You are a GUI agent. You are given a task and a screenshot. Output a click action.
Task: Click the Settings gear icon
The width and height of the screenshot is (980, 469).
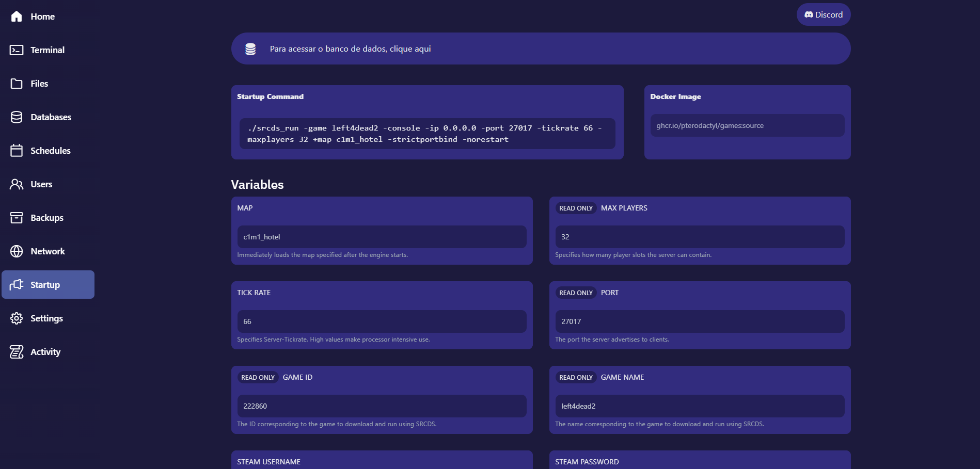(17, 318)
